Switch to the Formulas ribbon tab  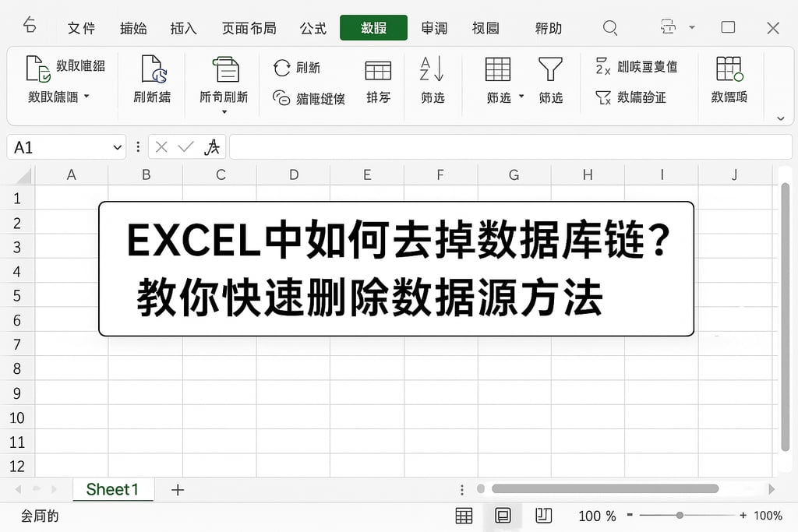click(x=313, y=28)
